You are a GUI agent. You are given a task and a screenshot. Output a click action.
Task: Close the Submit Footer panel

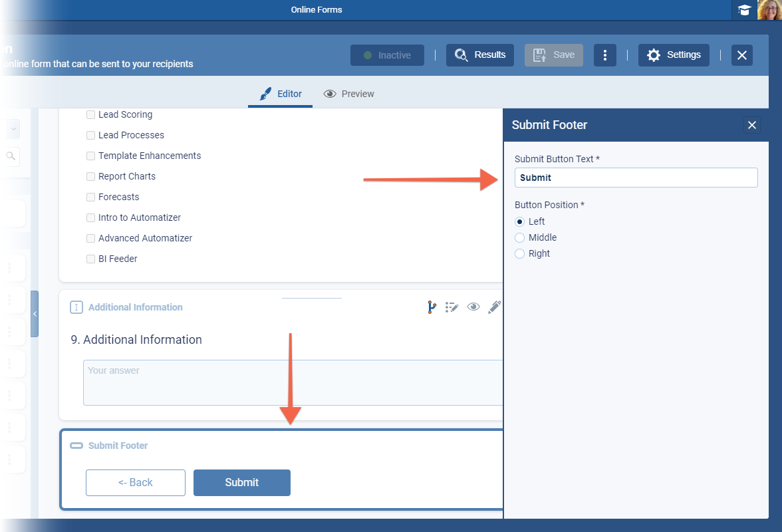pos(752,125)
